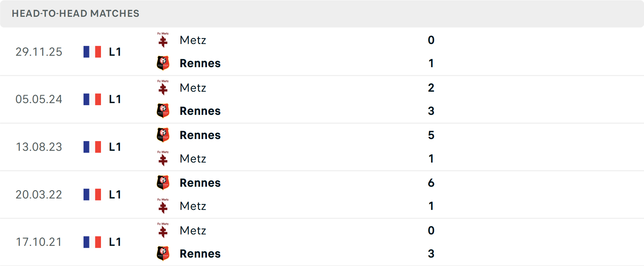This screenshot has width=644, height=266.
Task: Click the date 05.05.24
Action: coord(39,99)
